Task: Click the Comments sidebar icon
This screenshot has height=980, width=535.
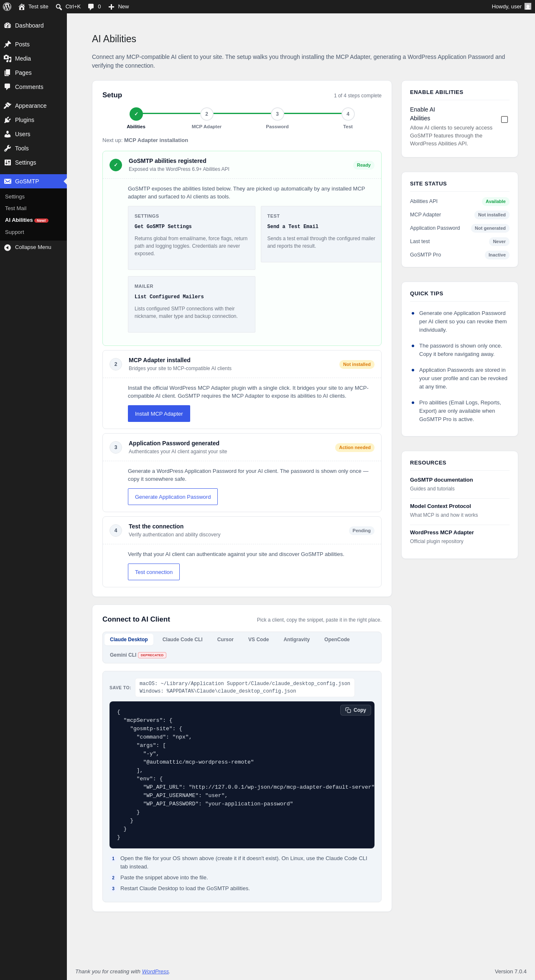Action: pyautogui.click(x=8, y=87)
